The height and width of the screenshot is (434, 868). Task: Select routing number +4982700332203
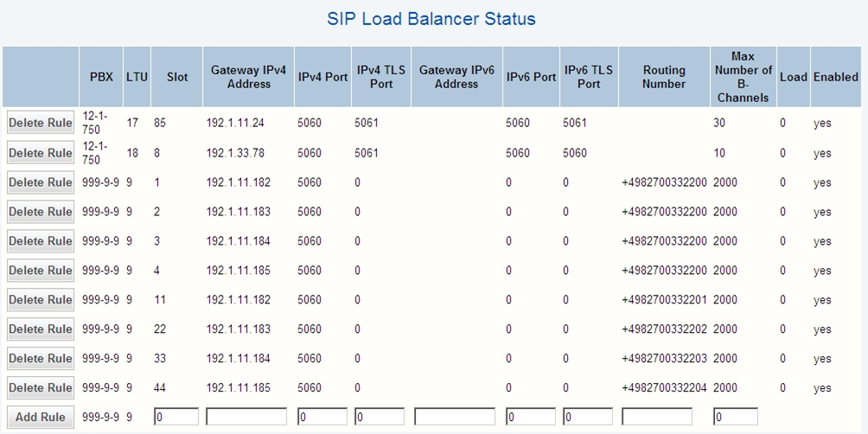pyautogui.click(x=664, y=359)
